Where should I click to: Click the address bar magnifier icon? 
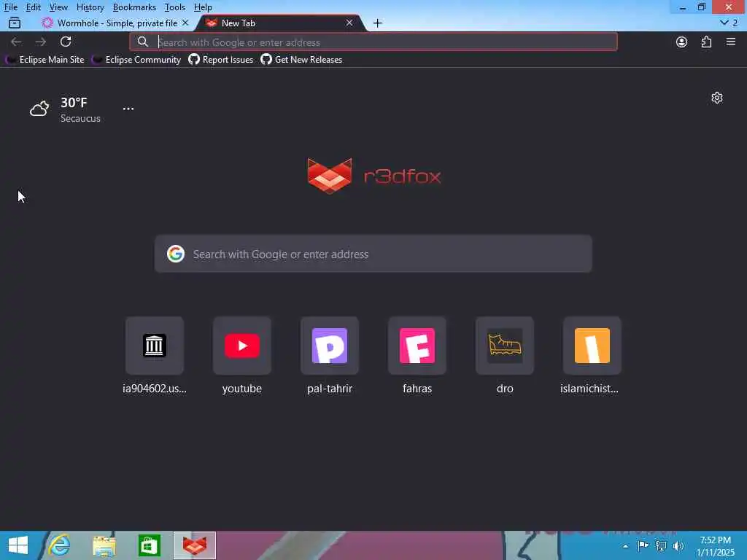pos(142,42)
